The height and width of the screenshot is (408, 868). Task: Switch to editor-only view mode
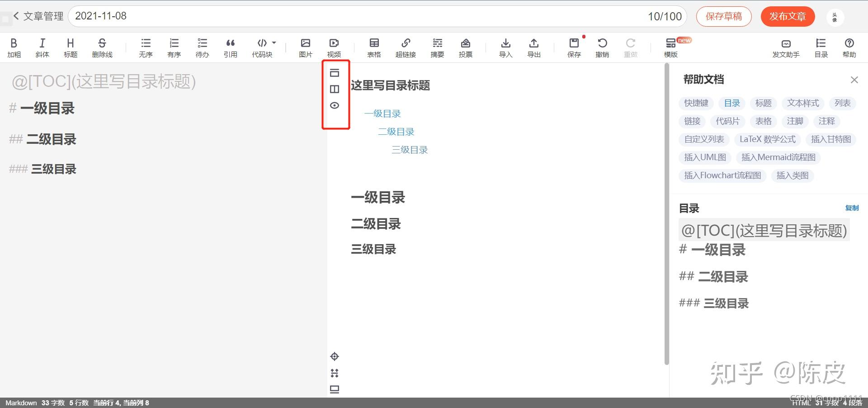pyautogui.click(x=335, y=73)
